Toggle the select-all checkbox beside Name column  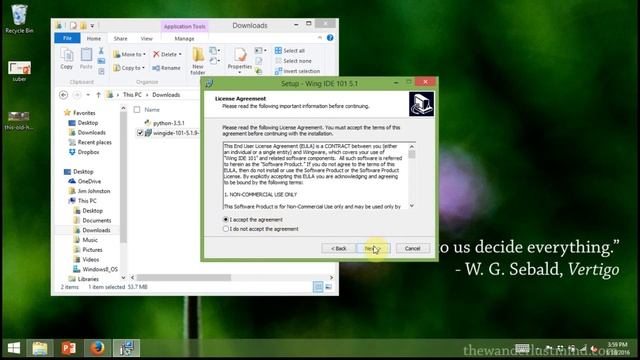click(137, 110)
